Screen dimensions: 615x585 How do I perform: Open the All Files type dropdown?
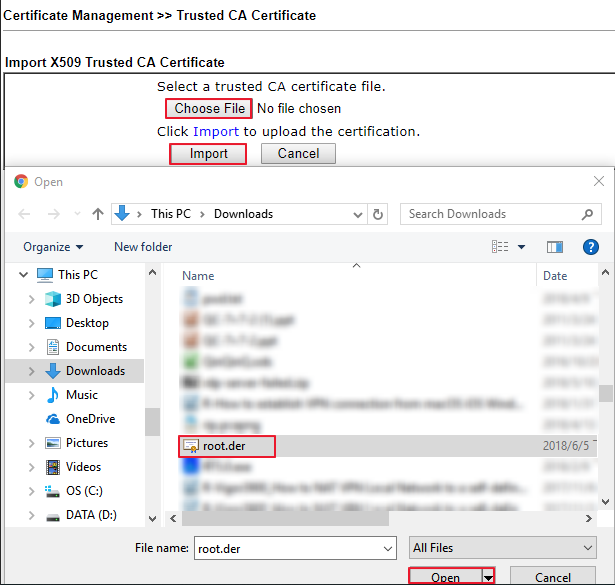coord(503,548)
